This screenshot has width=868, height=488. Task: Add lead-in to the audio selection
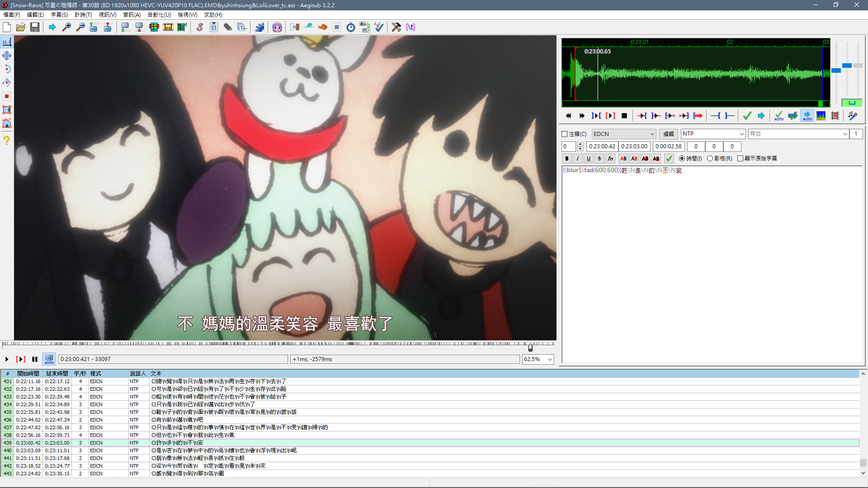pyautogui.click(x=716, y=116)
